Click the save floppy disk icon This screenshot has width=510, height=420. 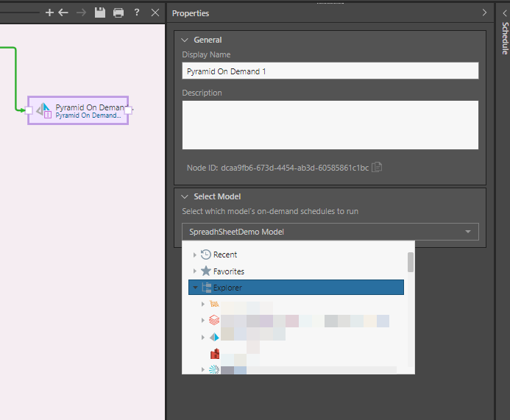100,13
